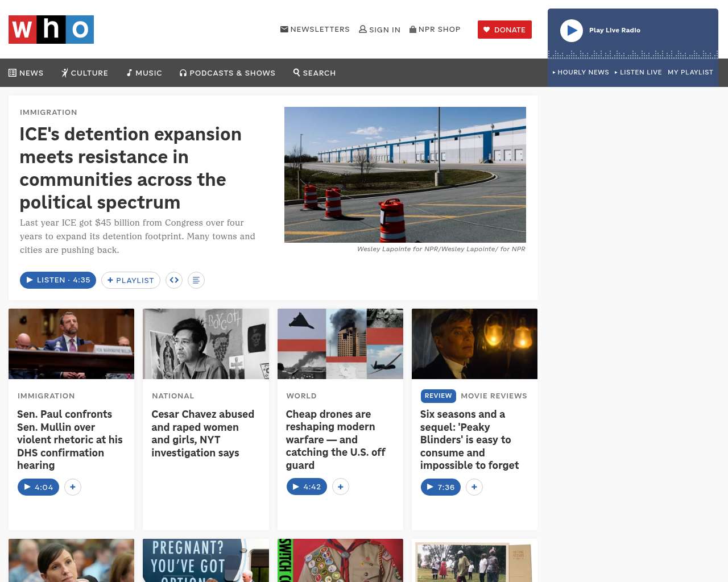Open Search in navigation bar
The width and height of the screenshot is (728, 582).
pos(315,73)
